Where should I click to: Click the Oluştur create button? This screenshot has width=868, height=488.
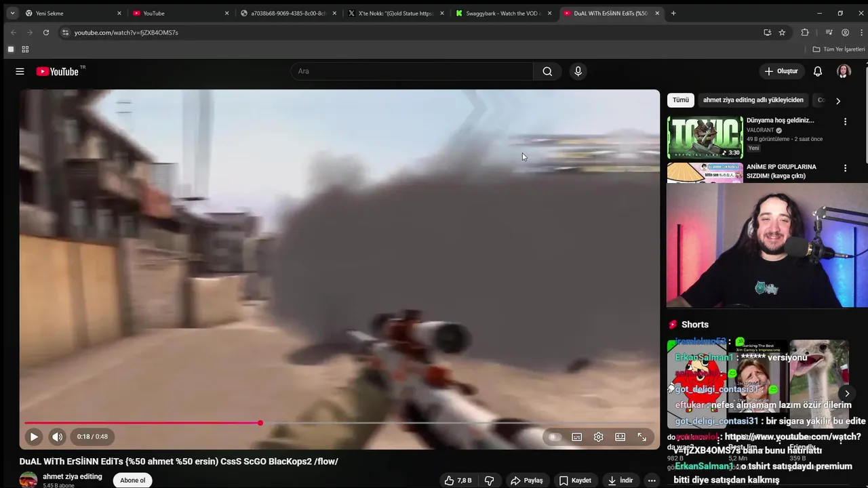pyautogui.click(x=781, y=71)
